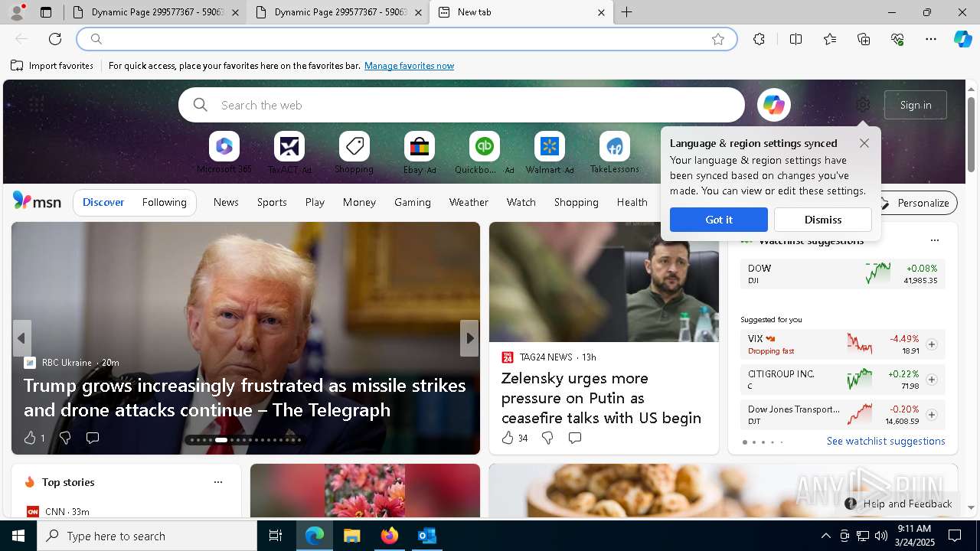Open tab actions menu

tap(46, 12)
